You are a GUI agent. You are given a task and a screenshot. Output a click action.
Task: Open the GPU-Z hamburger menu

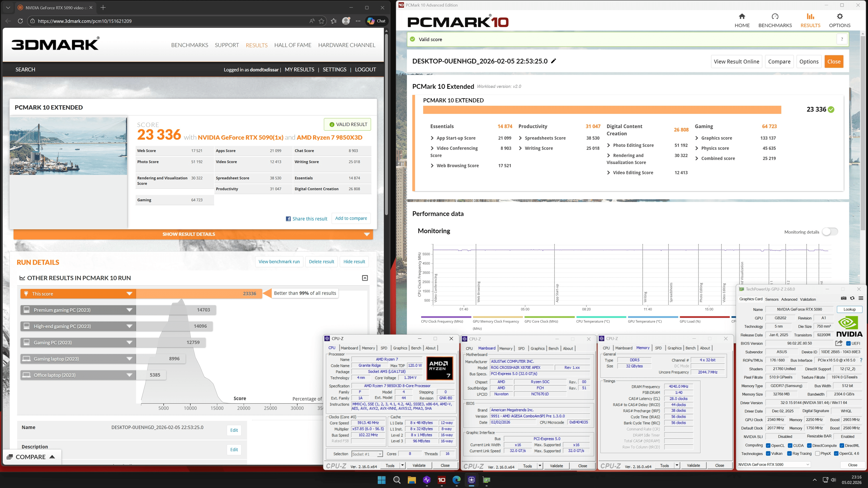(x=861, y=298)
